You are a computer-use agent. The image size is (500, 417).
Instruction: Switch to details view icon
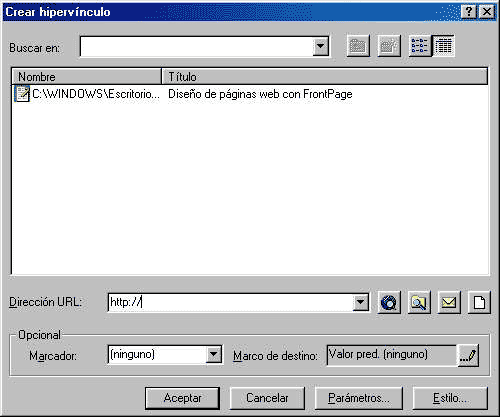(443, 46)
